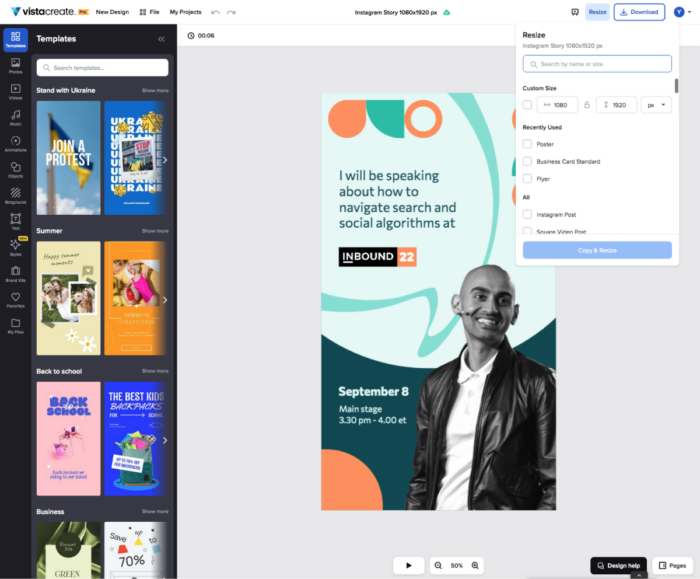Zoom out with the minus magnifier

pyautogui.click(x=438, y=566)
